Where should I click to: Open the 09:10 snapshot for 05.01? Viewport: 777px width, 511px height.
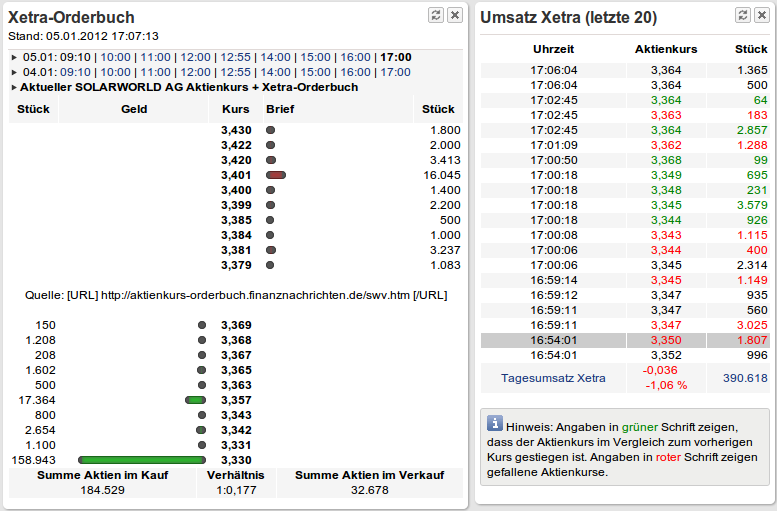(75, 57)
